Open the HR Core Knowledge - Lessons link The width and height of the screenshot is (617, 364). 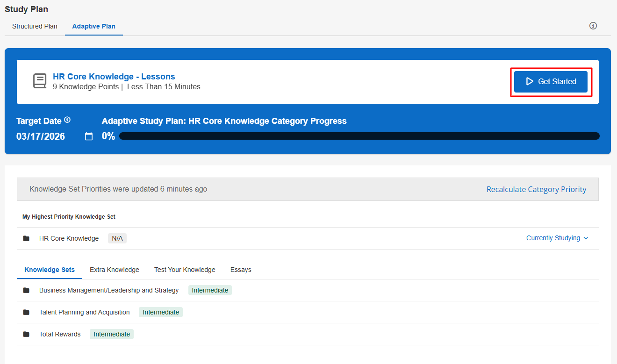tap(114, 77)
